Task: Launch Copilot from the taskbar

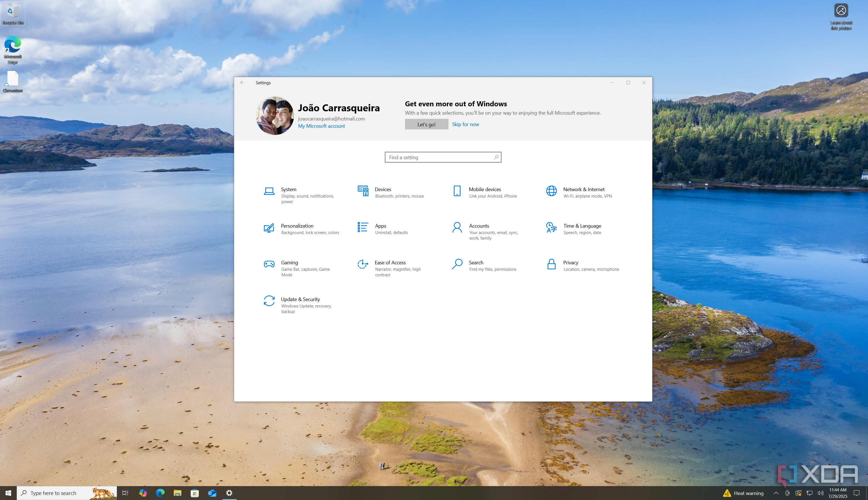Action: tap(143, 493)
